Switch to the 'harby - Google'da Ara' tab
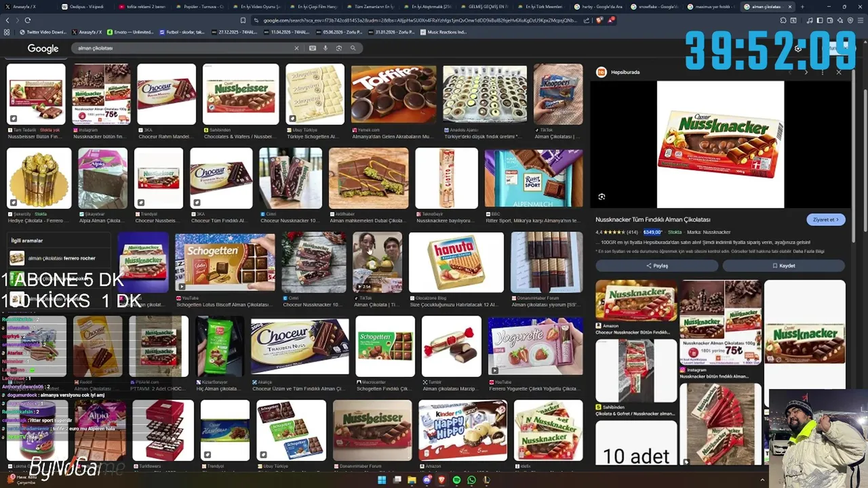The width and height of the screenshot is (868, 488). point(599,7)
